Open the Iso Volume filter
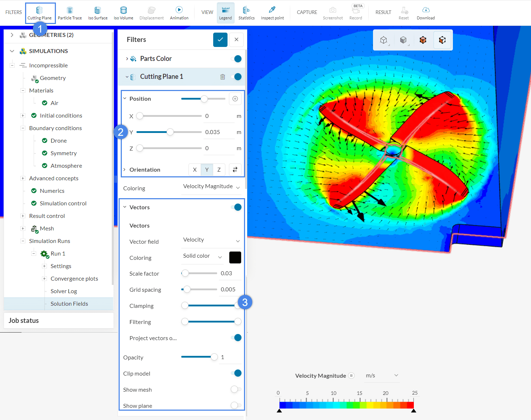Viewport: 531px width, 420px height. [x=123, y=13]
